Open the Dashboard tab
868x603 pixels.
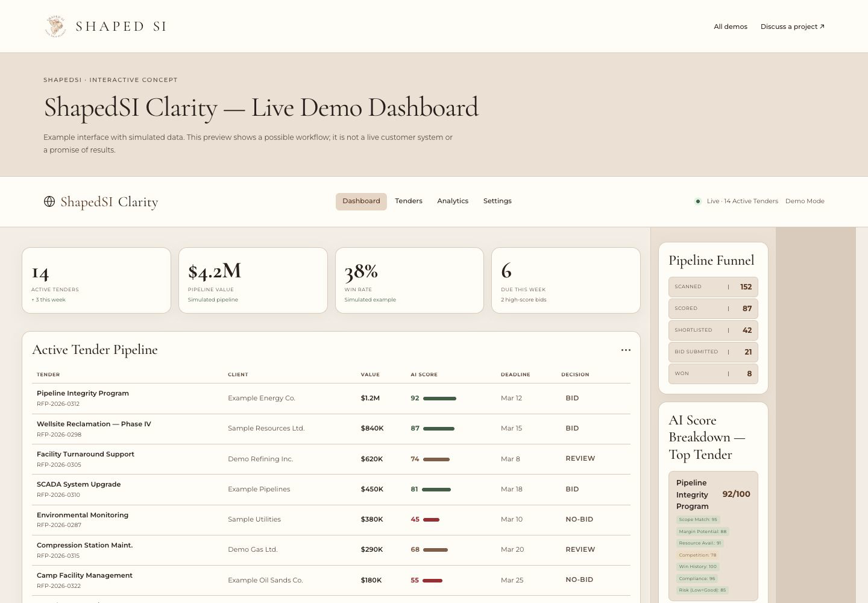point(361,201)
